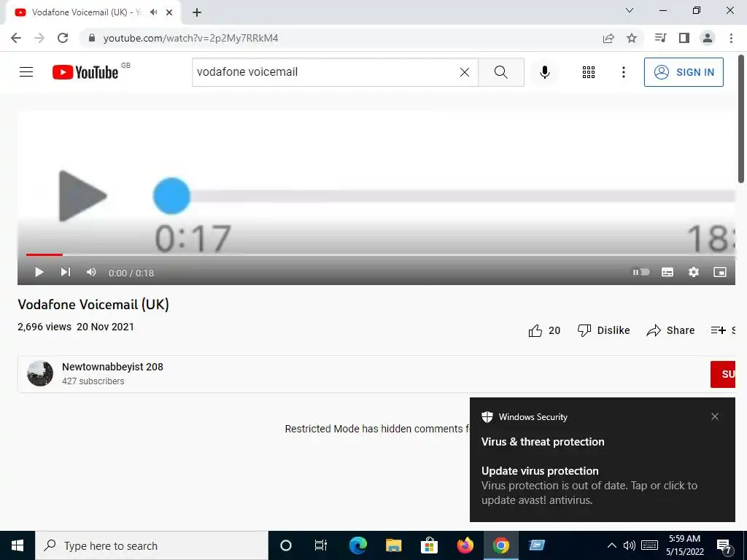Open the Newtownabbeyist 208 channel avatar
This screenshot has width=747, height=560.
click(40, 373)
